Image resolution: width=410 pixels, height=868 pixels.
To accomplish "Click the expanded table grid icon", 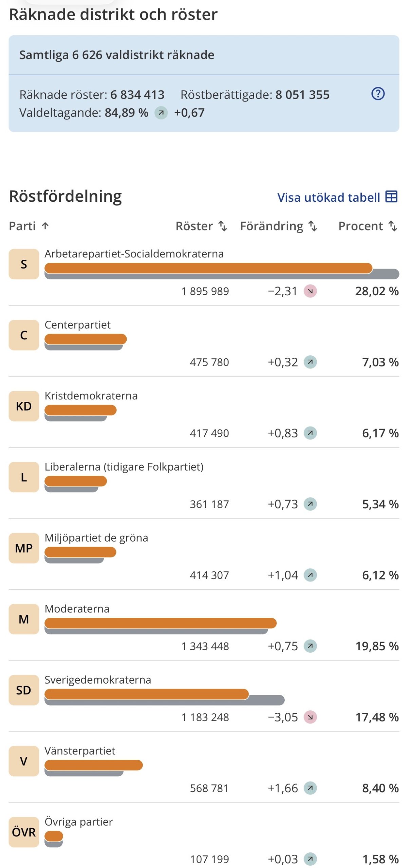I will (x=391, y=197).
